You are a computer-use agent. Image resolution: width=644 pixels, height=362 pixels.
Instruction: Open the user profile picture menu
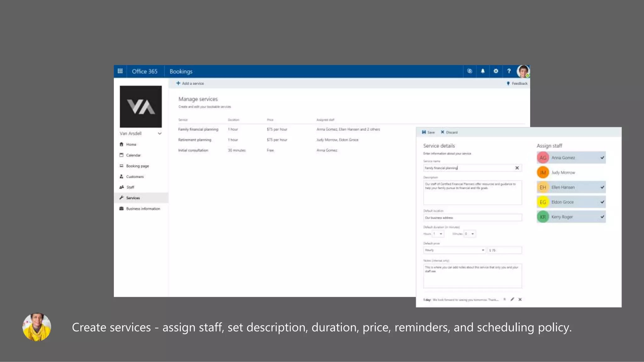click(x=523, y=71)
